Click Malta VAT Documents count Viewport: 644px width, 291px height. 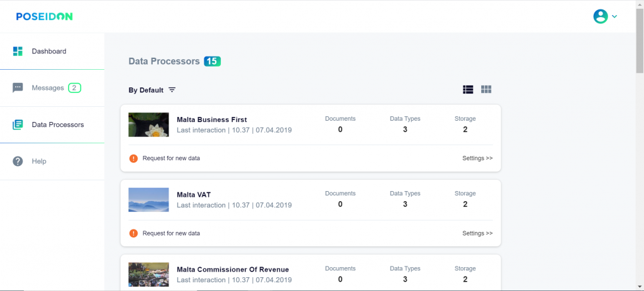[x=340, y=204]
